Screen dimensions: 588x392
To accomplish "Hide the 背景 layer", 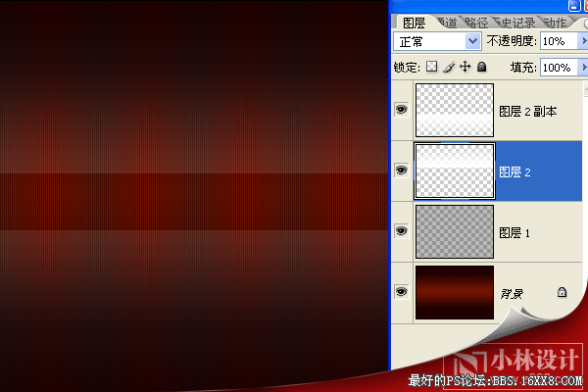I will [401, 291].
